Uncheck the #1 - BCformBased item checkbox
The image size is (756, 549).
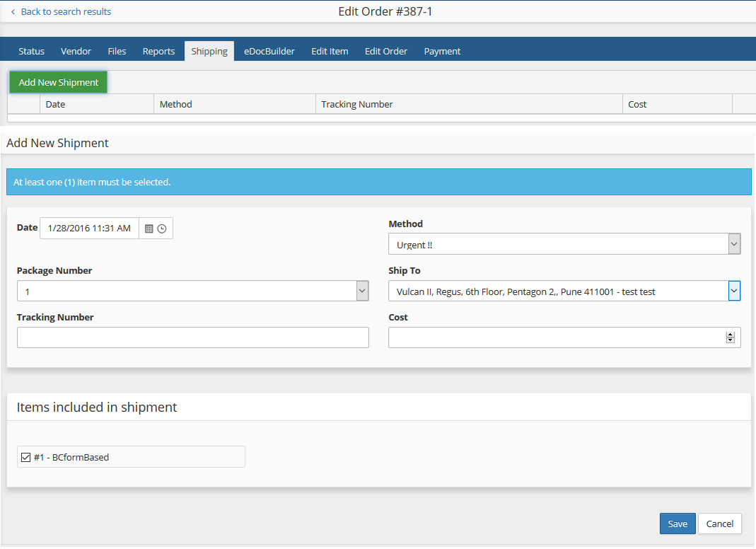point(26,457)
